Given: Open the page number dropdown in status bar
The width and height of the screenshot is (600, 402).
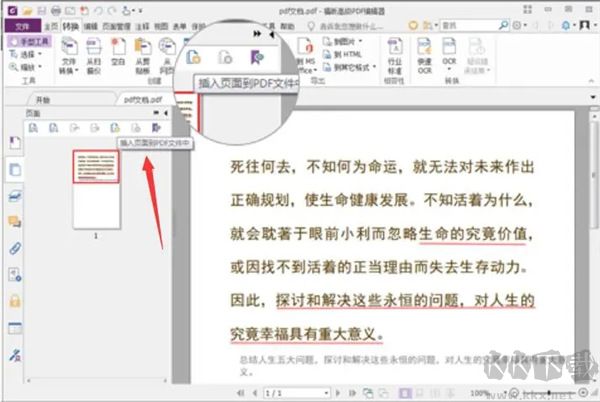Looking at the screenshot, I should point(326,393).
